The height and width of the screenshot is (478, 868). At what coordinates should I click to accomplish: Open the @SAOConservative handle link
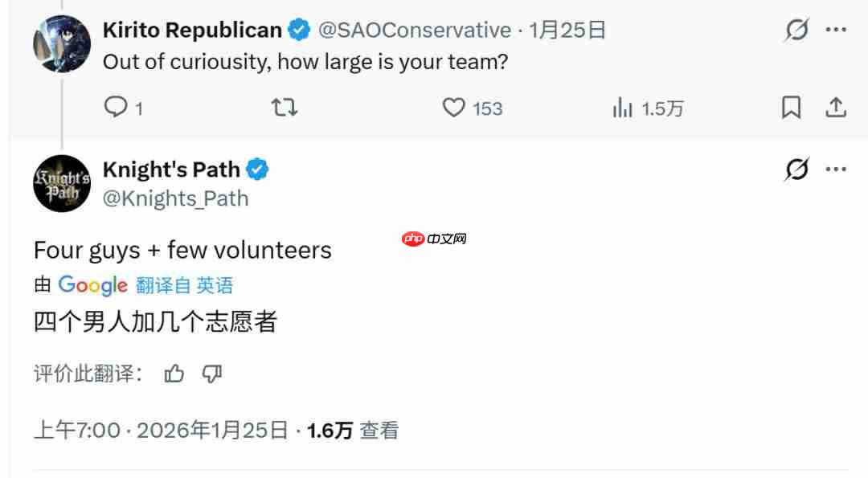(415, 31)
